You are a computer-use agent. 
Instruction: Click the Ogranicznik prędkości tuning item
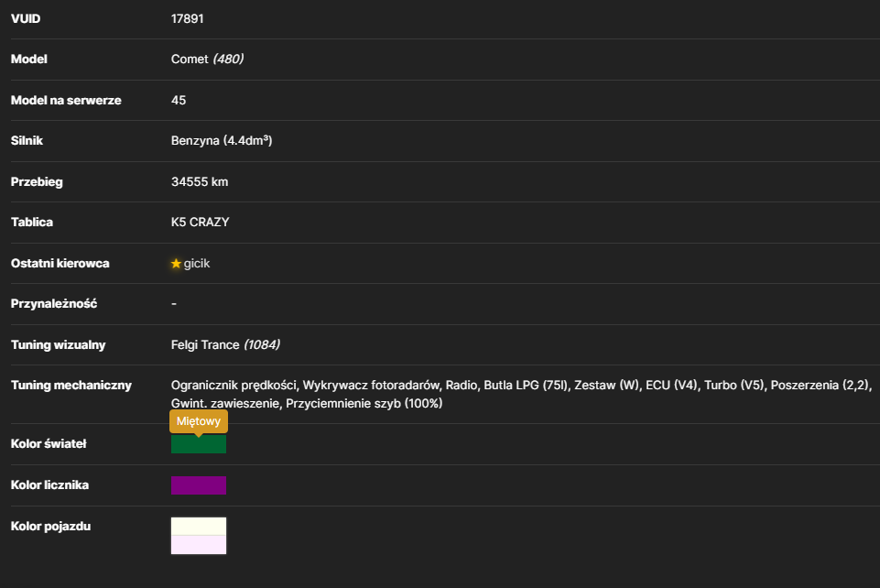point(234,385)
